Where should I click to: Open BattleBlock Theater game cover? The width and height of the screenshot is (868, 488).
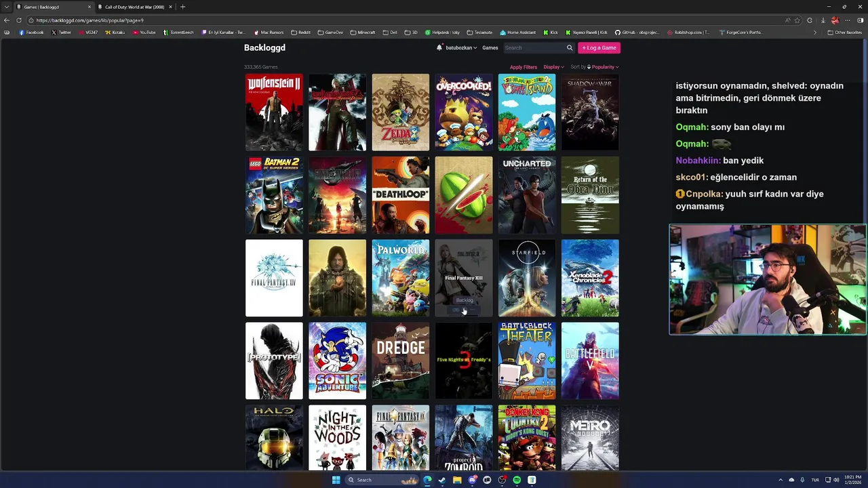tap(527, 361)
